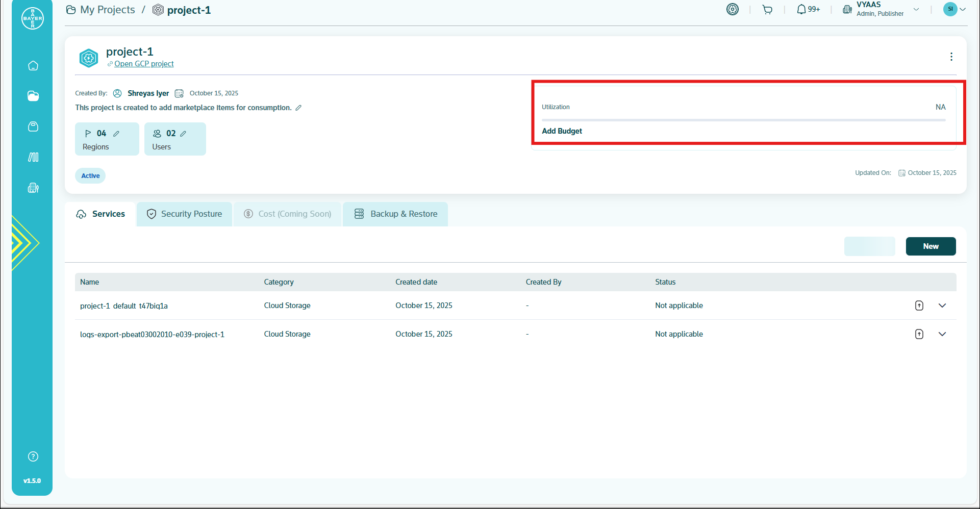Open the GCP project link

144,64
